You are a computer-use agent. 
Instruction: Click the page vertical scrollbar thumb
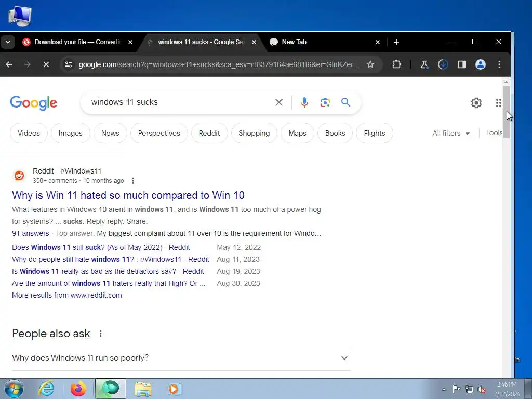click(x=506, y=112)
